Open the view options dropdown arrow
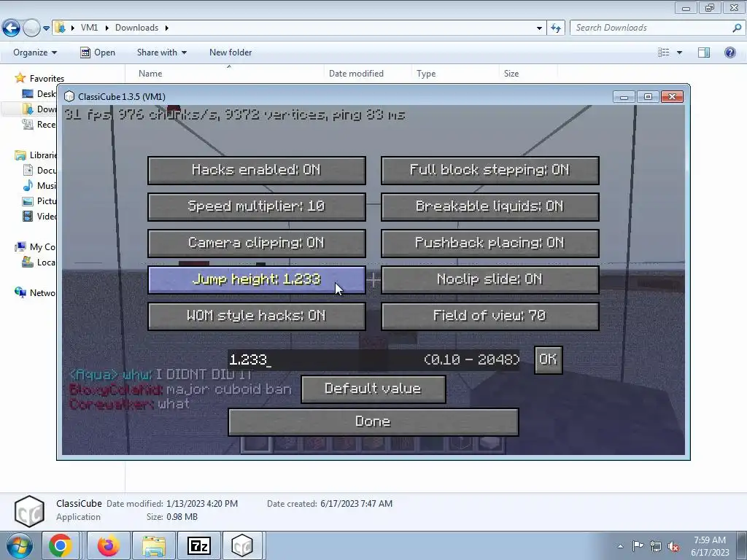Screen dimensions: 747x560 click(x=679, y=52)
